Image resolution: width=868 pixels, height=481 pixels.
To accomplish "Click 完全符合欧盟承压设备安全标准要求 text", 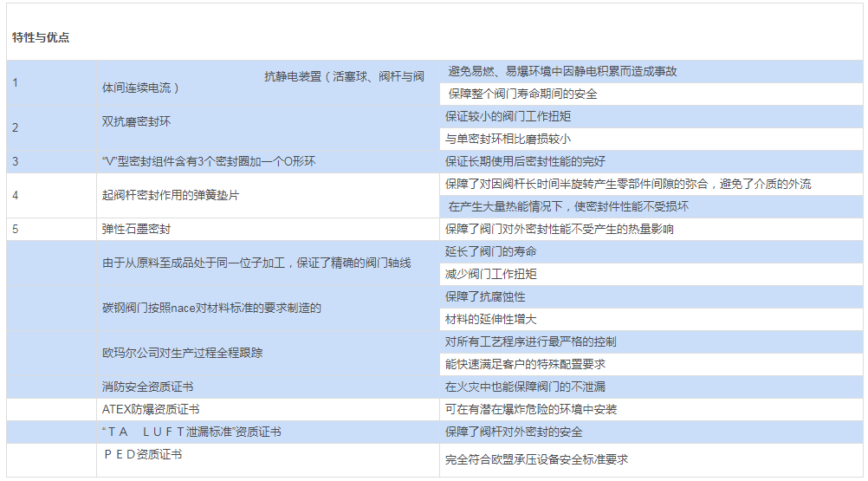I will 536,459.
